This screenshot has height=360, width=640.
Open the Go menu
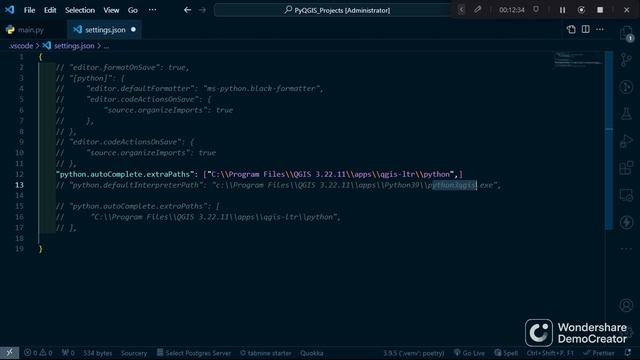pyautogui.click(x=133, y=10)
